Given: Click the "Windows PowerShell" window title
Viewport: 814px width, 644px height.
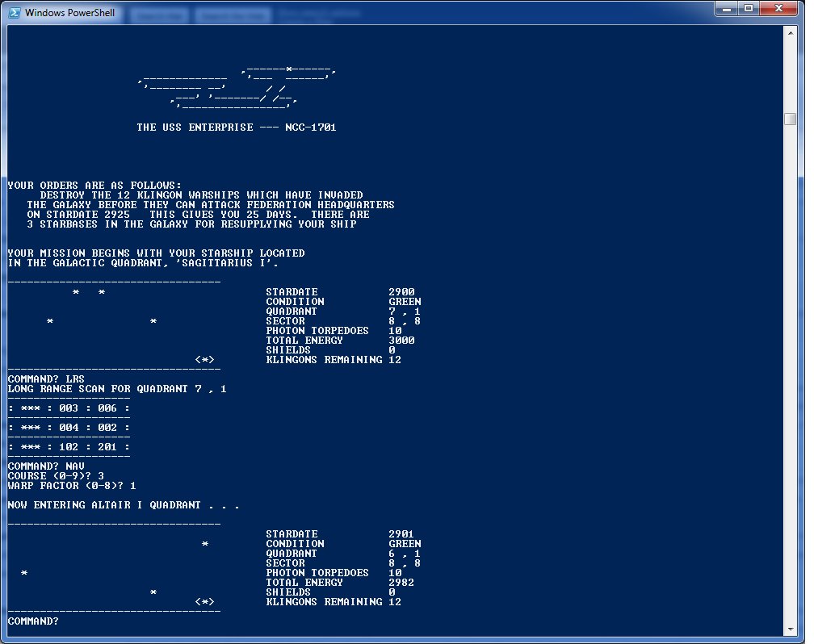Looking at the screenshot, I should tap(69, 12).
